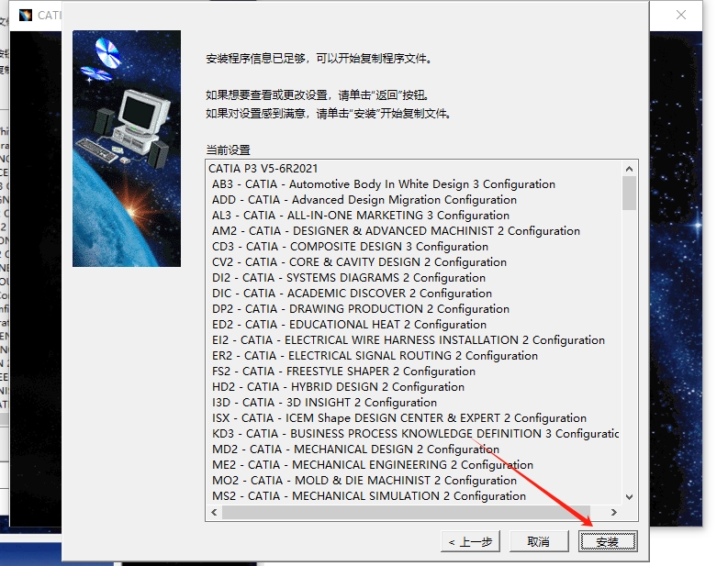
Task: Select ISX ICEM Shape Design Center entry
Action: point(398,418)
